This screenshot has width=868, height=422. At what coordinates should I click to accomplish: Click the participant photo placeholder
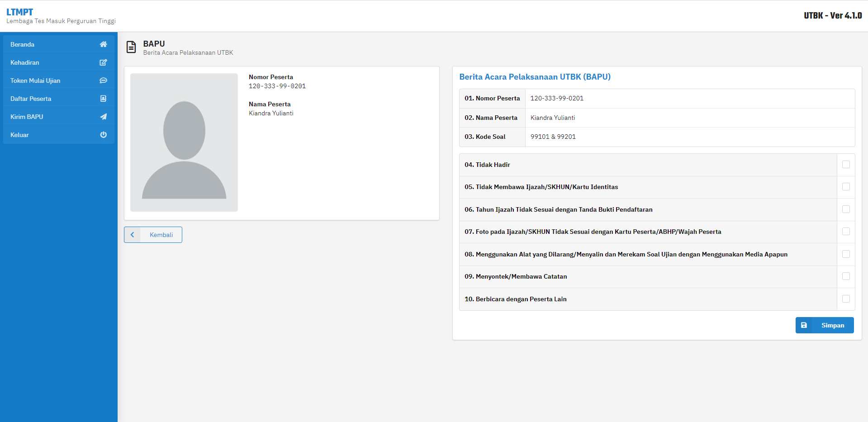[184, 142]
